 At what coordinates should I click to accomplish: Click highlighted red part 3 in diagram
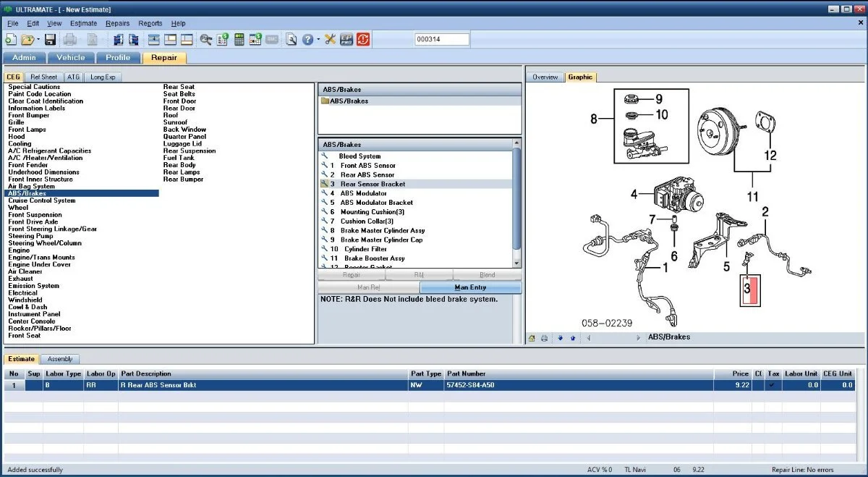[749, 289]
